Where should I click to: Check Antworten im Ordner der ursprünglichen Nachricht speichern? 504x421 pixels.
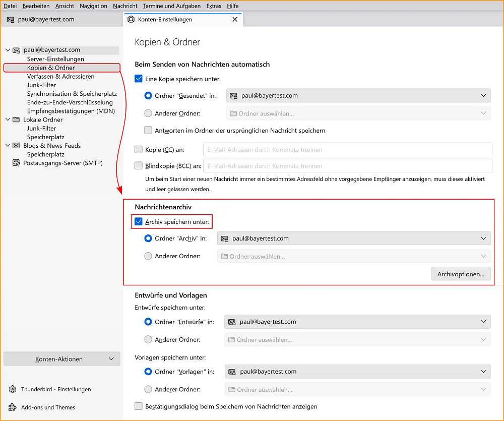148,130
